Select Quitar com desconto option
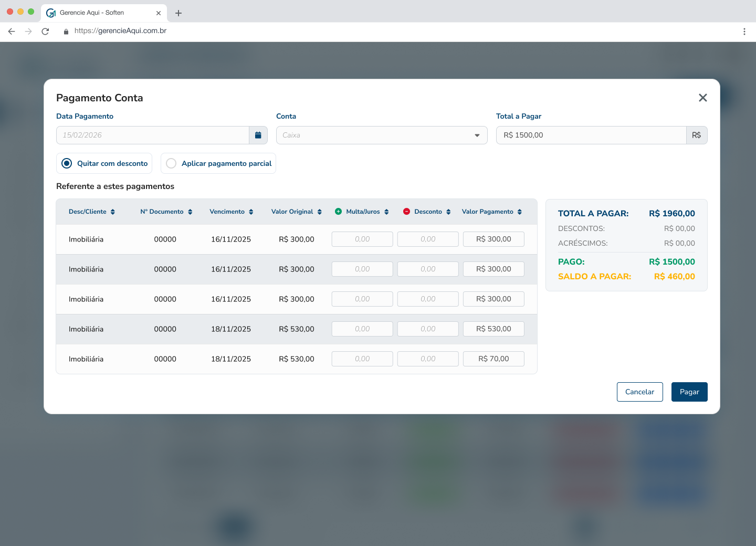The image size is (756, 546). tap(67, 163)
